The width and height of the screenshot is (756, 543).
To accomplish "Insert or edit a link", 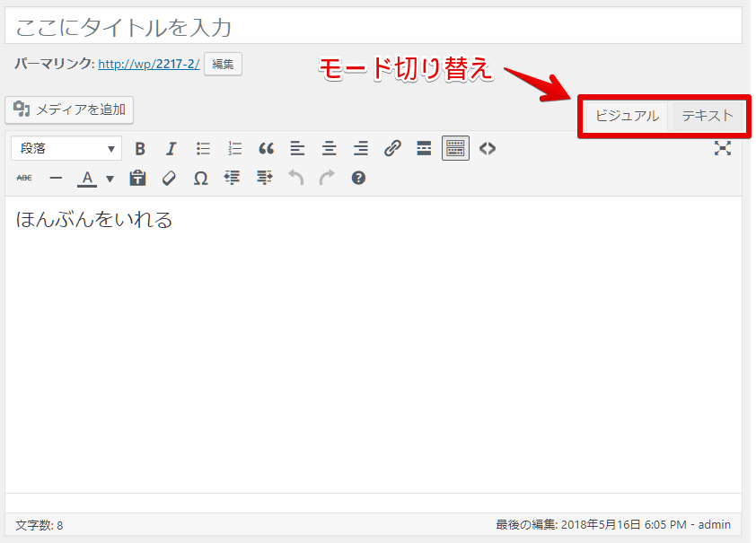I will tap(392, 149).
